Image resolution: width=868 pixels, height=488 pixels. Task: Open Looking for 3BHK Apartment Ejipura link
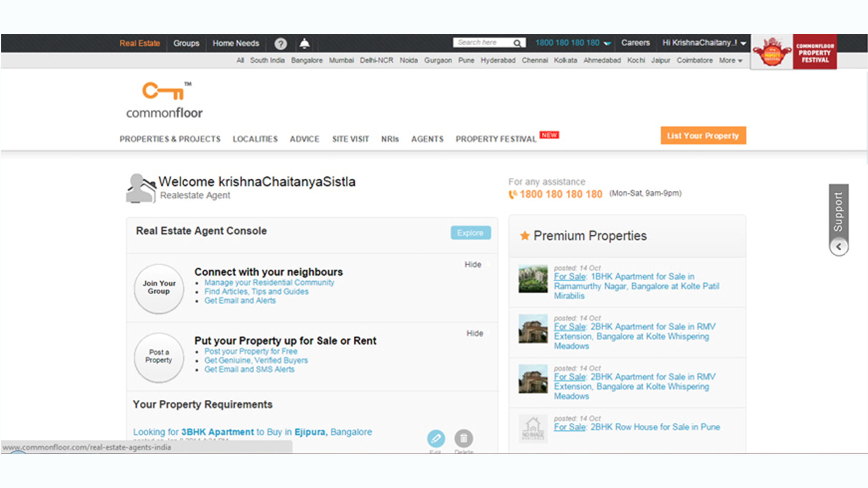pos(252,432)
